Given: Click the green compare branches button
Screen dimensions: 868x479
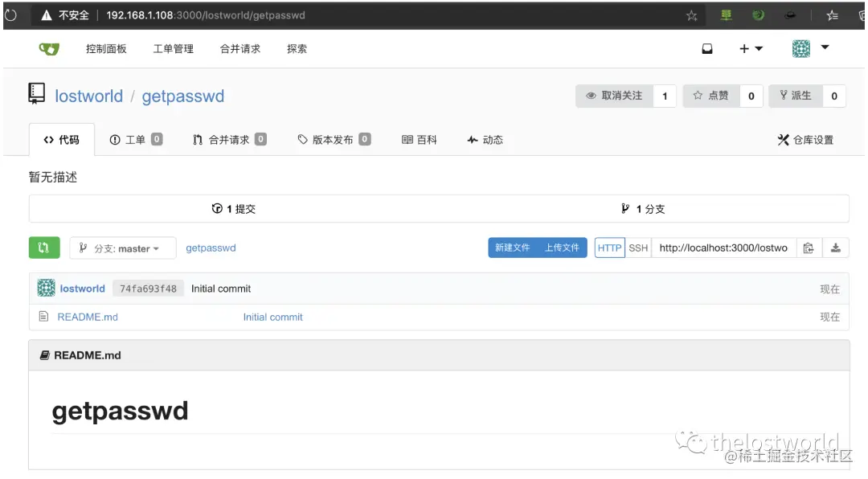Looking at the screenshot, I should click(x=44, y=248).
